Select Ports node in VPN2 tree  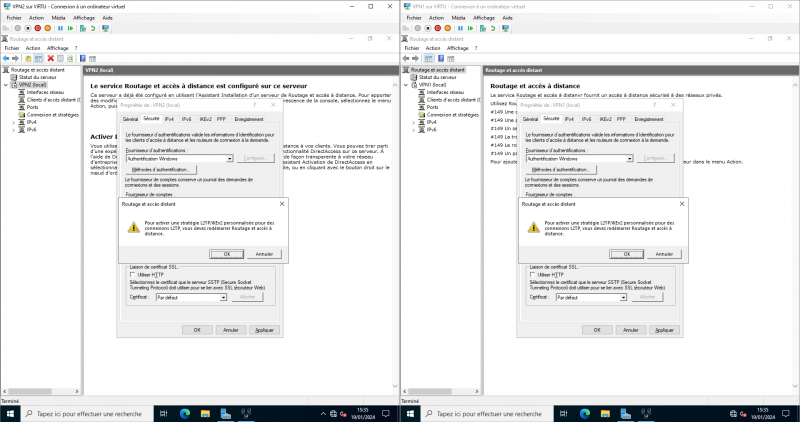(33, 107)
